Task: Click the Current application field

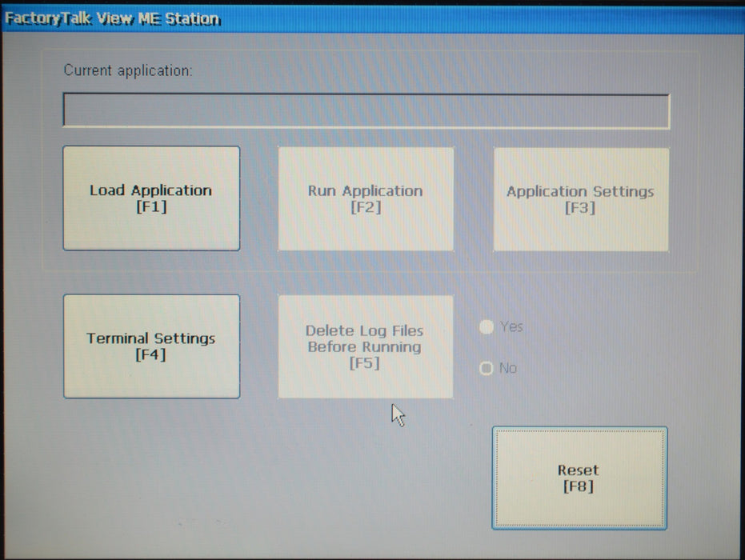Action: pos(366,110)
